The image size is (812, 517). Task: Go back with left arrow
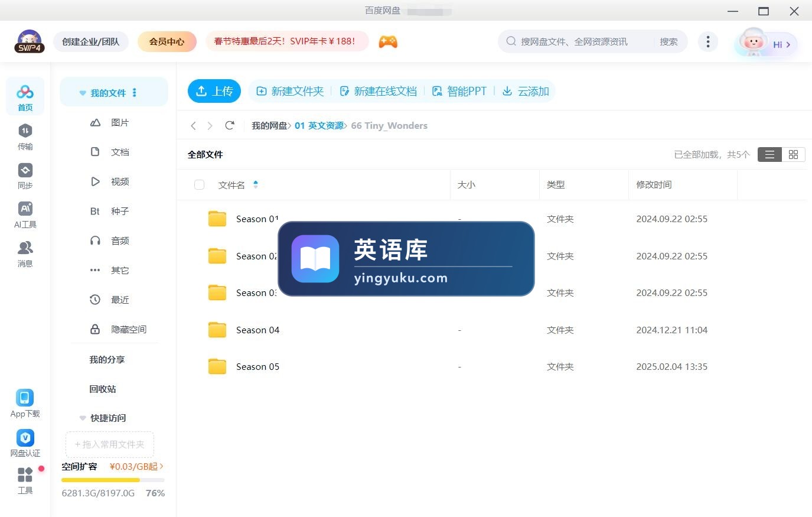(193, 125)
